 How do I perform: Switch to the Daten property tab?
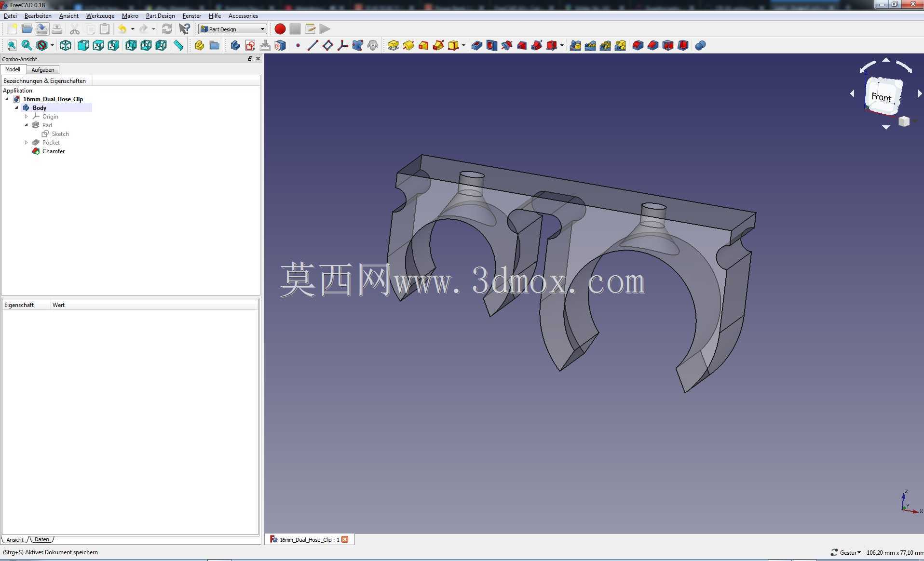point(41,539)
